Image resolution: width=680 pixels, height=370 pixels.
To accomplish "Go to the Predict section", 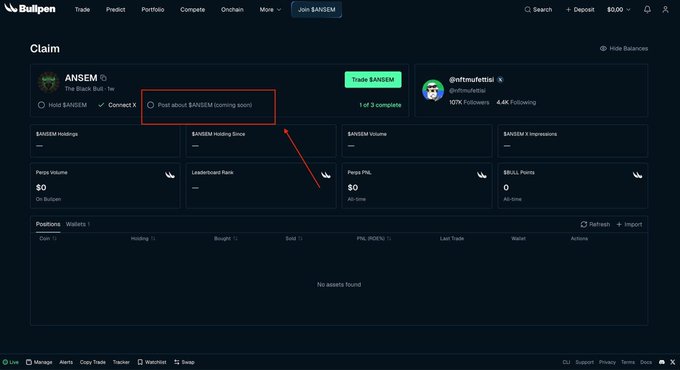I will tap(115, 10).
